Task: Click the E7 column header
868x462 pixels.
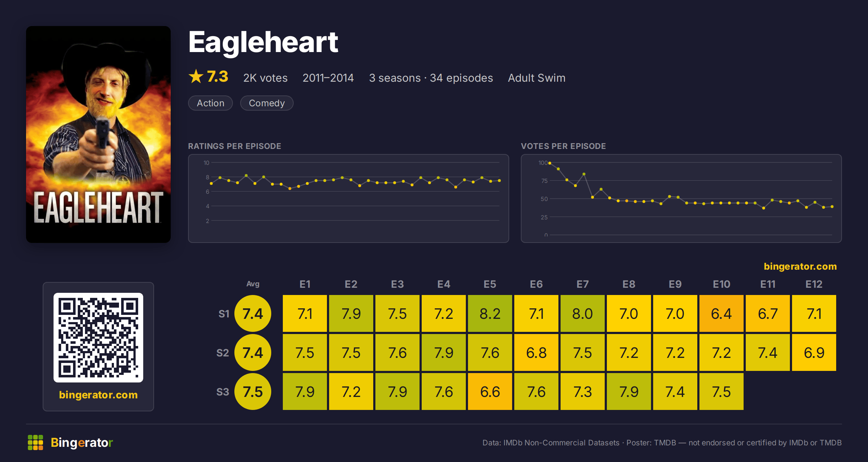Action: click(583, 284)
